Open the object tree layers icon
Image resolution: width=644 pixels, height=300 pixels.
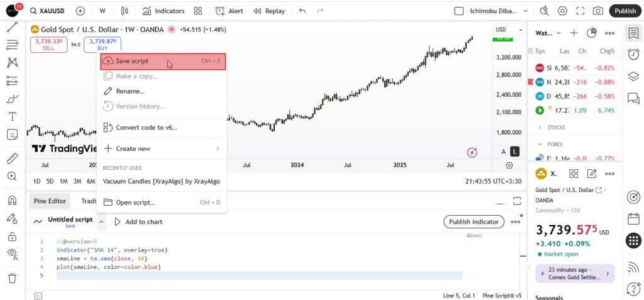coord(633,76)
